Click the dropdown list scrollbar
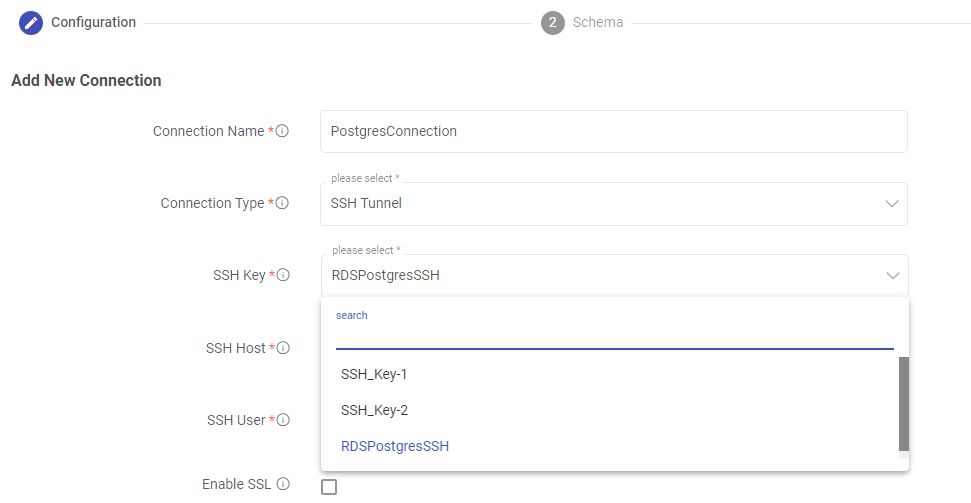The width and height of the screenshot is (971, 503). [904, 404]
